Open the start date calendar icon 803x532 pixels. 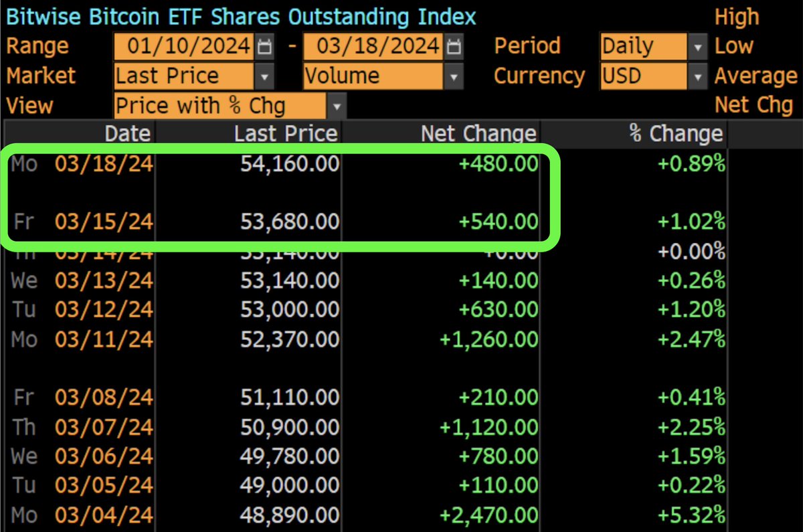click(265, 47)
